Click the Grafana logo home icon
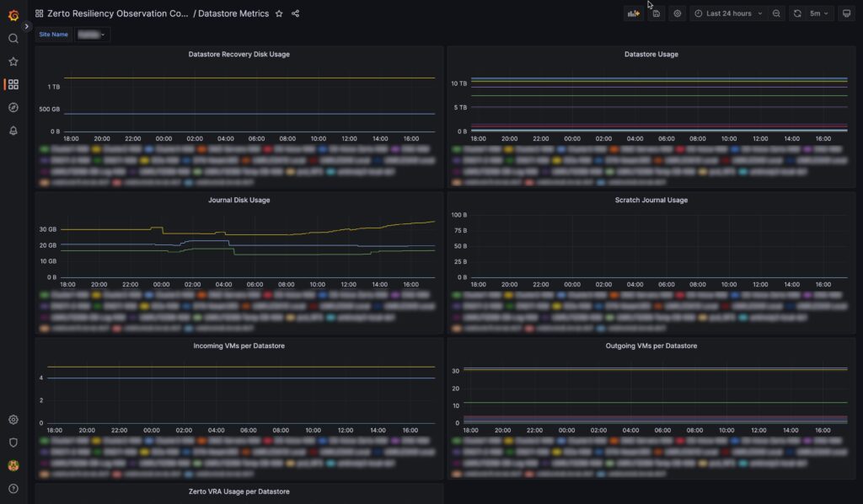The width and height of the screenshot is (863, 504). pyautogui.click(x=13, y=15)
